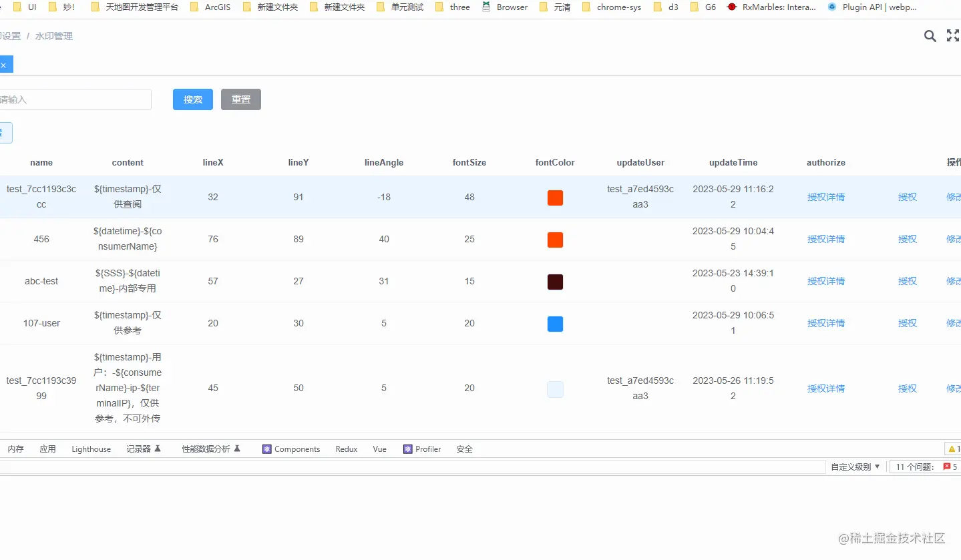Image resolution: width=961 pixels, height=560 pixels.
Task: Switch to the Redux DevTools tab
Action: pos(347,449)
